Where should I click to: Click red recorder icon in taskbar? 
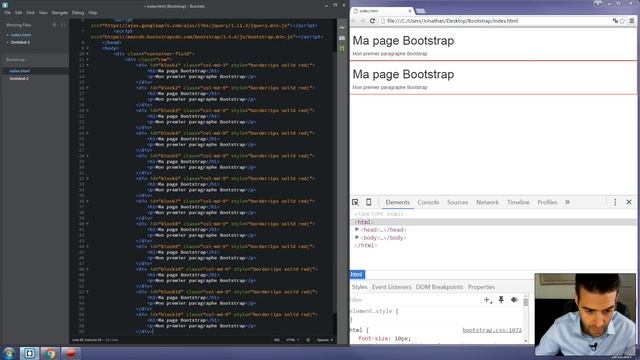click(71, 353)
